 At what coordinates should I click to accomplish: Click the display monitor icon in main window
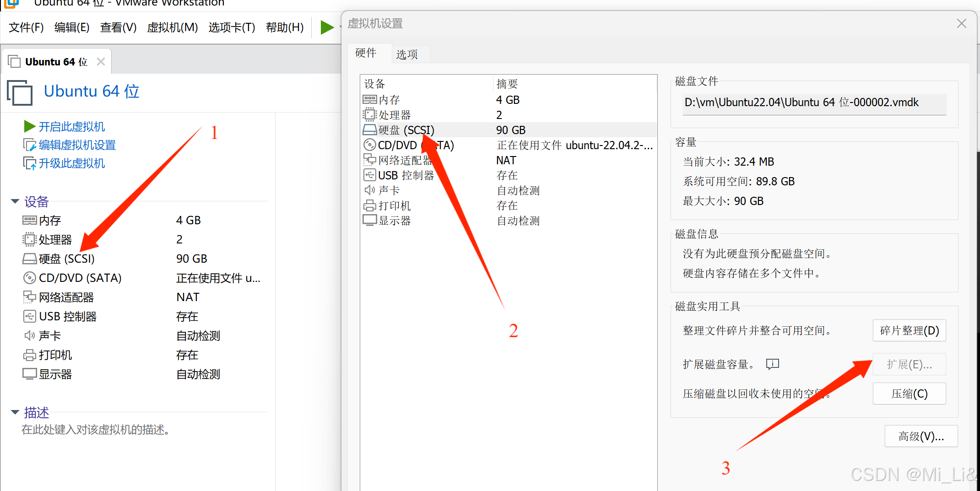coord(29,374)
